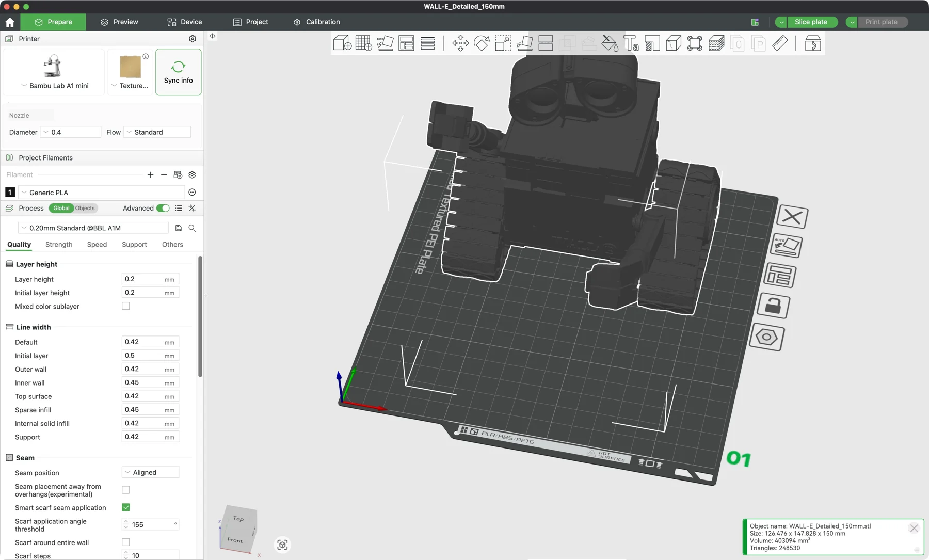Open the Flow Standard dropdown

point(157,132)
